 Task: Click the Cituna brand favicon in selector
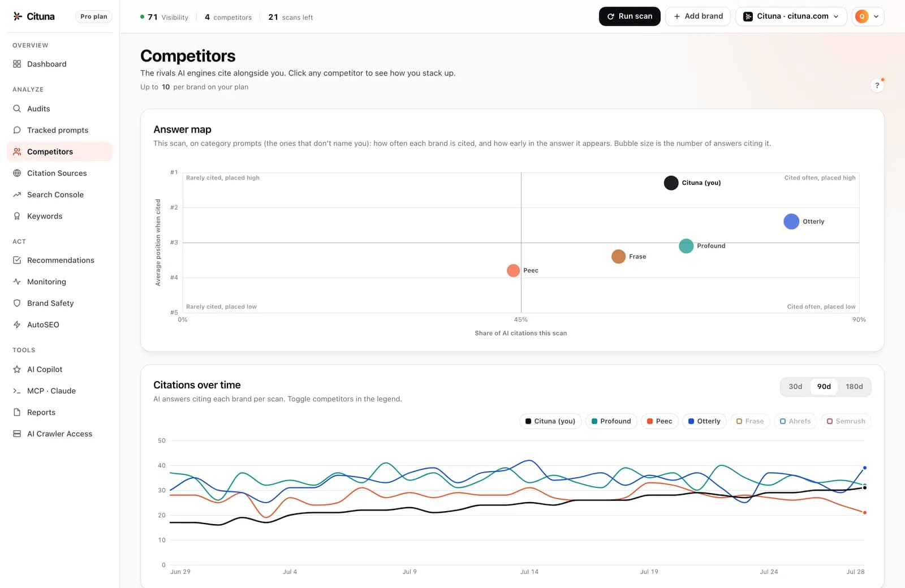748,16
